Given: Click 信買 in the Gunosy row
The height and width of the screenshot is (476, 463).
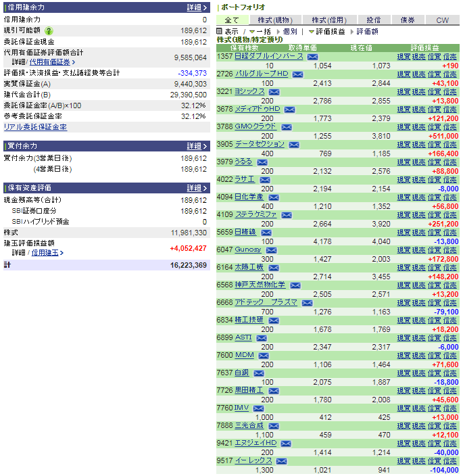Looking at the screenshot, I should (434, 250).
